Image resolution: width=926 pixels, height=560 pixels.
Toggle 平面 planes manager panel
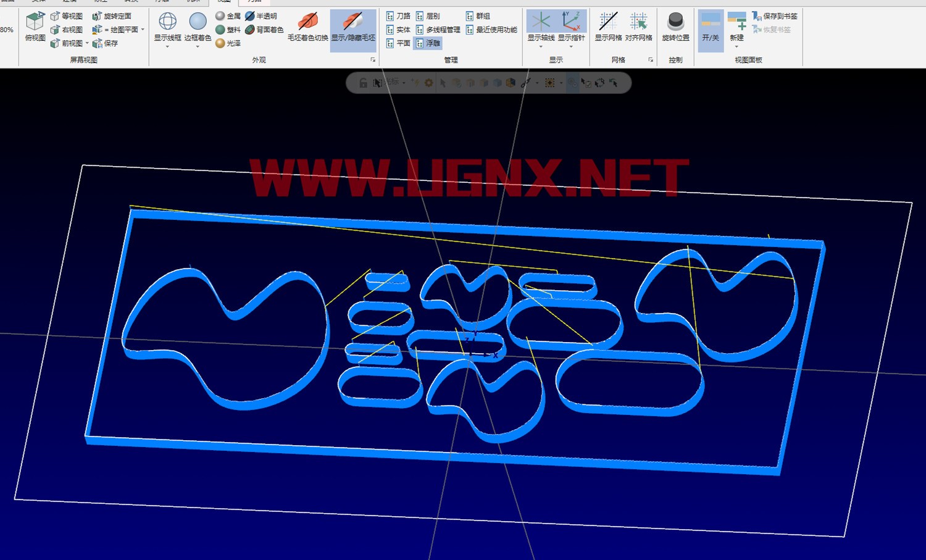click(x=398, y=43)
